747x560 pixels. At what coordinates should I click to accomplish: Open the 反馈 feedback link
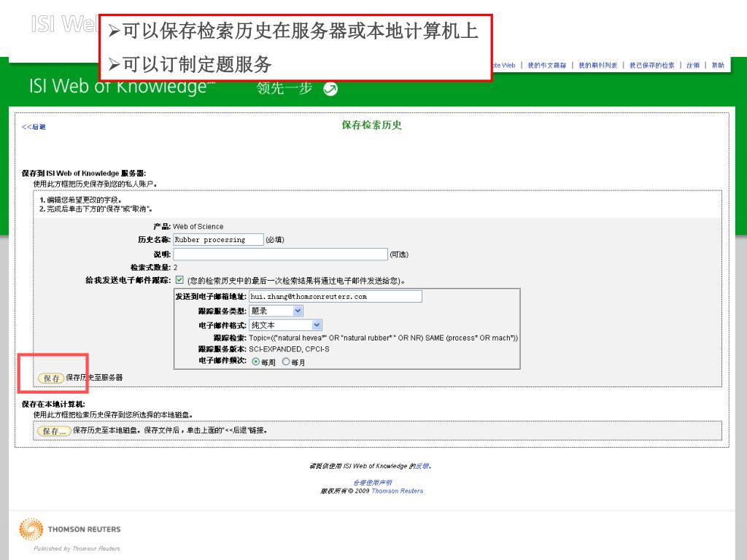[422, 466]
